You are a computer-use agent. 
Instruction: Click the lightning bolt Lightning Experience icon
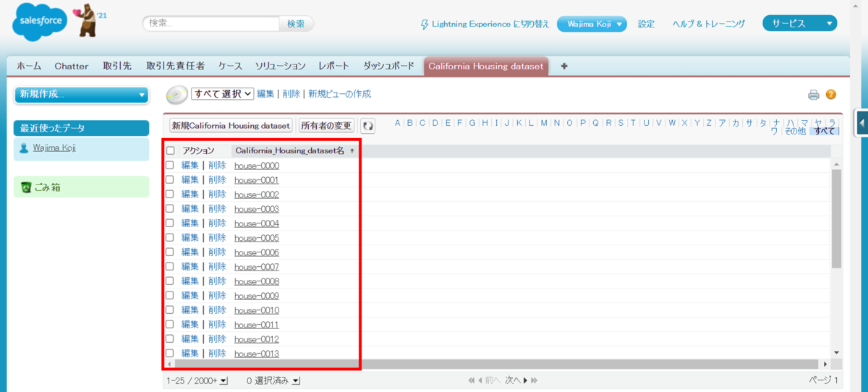(425, 24)
